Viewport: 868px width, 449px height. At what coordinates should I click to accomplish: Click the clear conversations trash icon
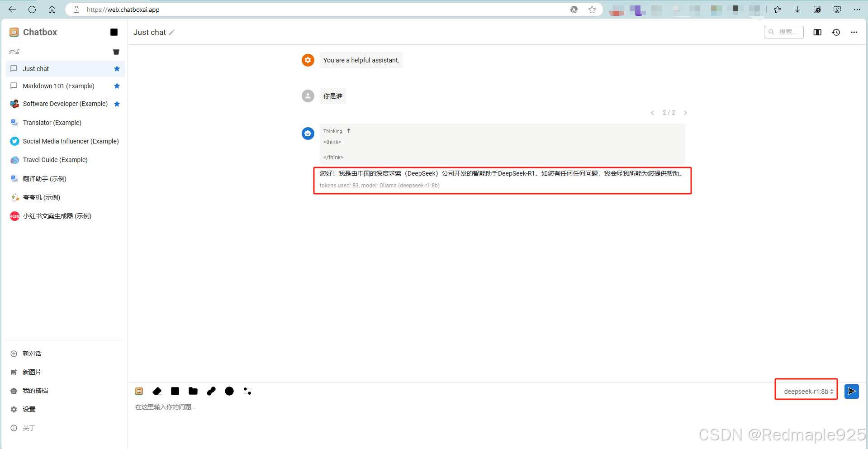tap(116, 52)
